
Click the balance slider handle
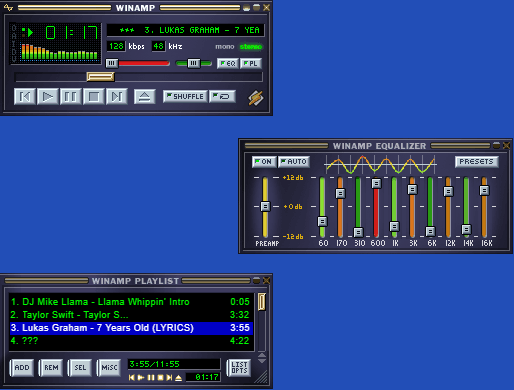click(x=194, y=63)
